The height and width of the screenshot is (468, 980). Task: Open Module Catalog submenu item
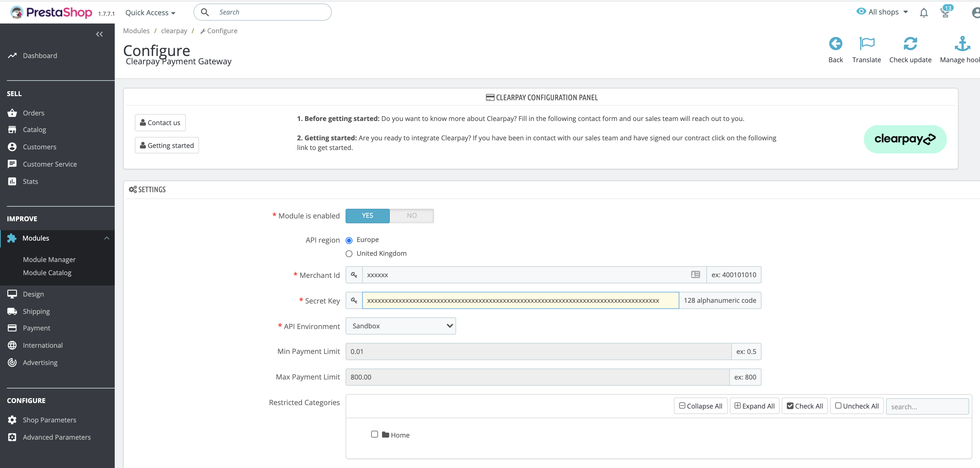pyautogui.click(x=47, y=273)
